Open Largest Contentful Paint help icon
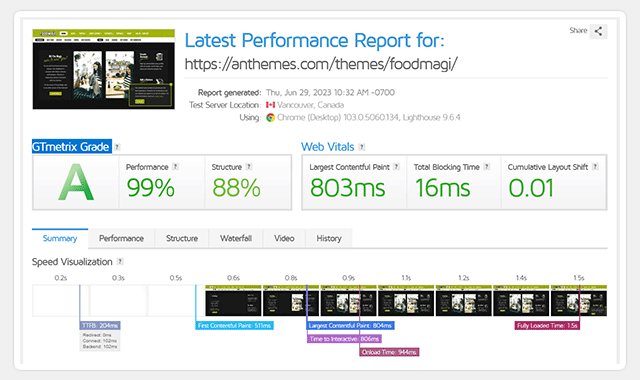 [396, 167]
